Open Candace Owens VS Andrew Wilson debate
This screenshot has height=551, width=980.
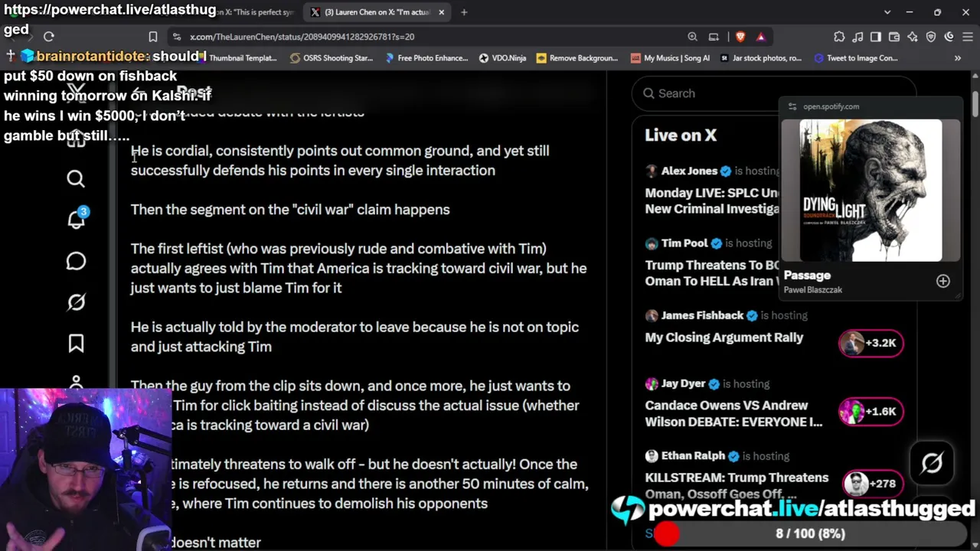tap(733, 413)
